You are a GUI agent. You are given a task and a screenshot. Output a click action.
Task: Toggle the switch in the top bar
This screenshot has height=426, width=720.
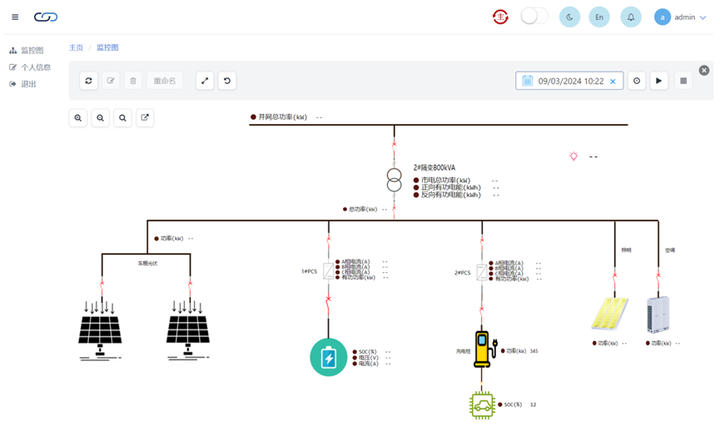point(534,17)
